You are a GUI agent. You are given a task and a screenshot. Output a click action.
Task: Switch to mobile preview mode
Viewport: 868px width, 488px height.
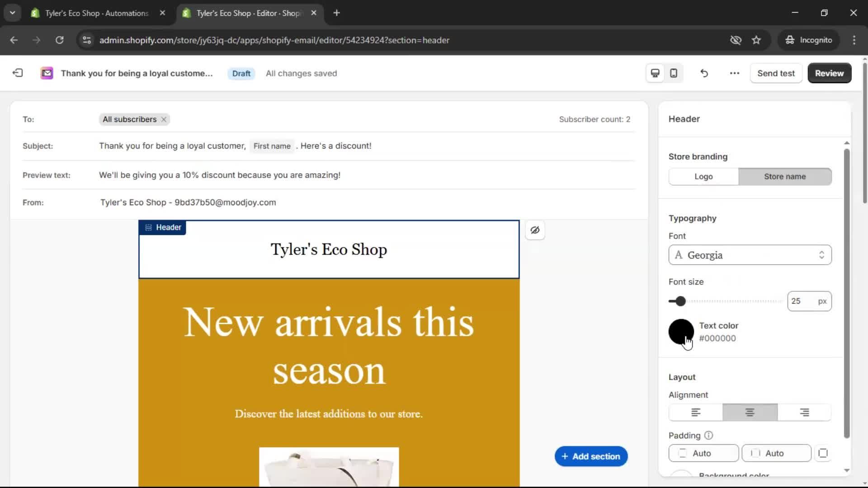tap(673, 73)
